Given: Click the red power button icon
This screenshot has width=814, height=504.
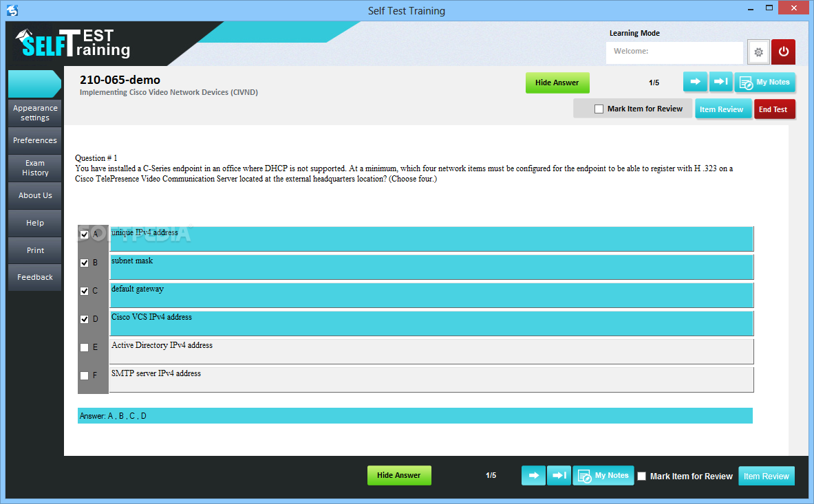Looking at the screenshot, I should point(783,52).
